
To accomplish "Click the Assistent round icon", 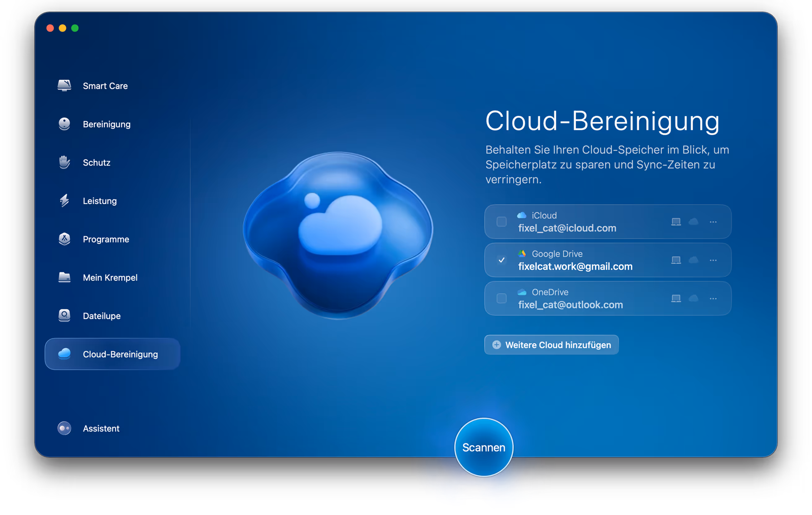I will pyautogui.click(x=64, y=428).
